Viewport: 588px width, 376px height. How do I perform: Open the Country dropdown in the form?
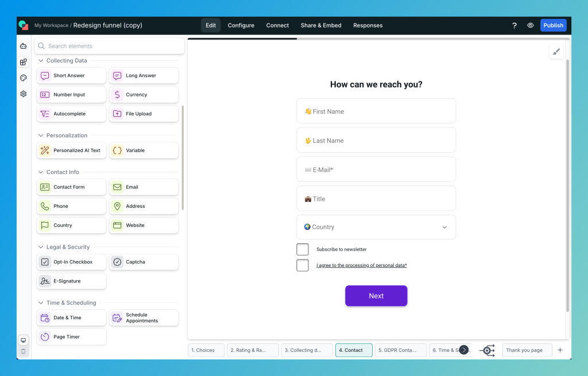click(376, 227)
